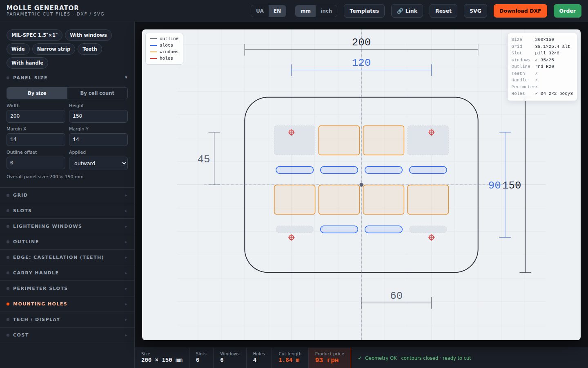Click the bottom-left red mounting hole marker

coord(291,237)
